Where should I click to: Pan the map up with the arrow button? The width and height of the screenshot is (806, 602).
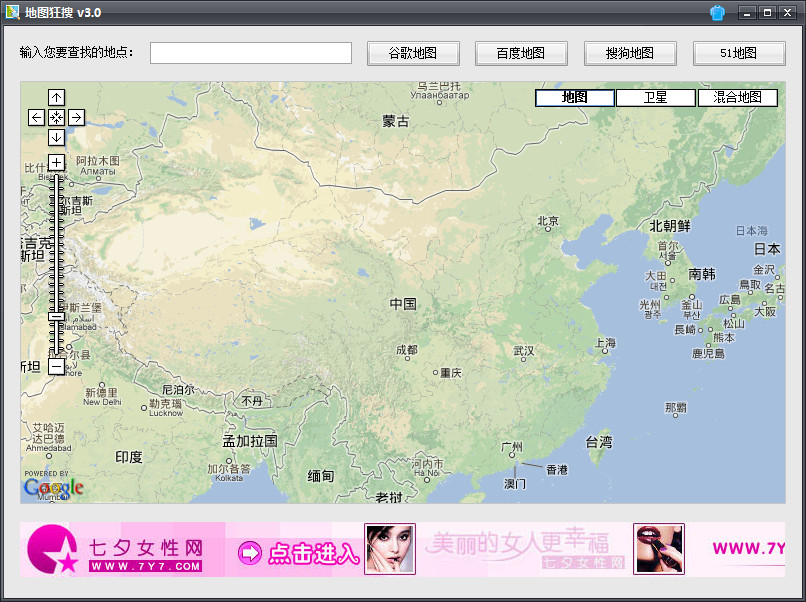(56, 97)
